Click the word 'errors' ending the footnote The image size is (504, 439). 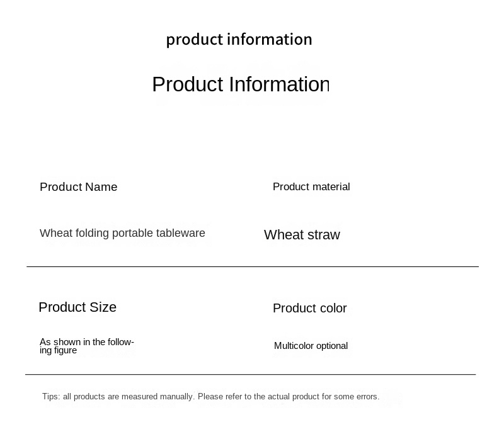coord(365,397)
